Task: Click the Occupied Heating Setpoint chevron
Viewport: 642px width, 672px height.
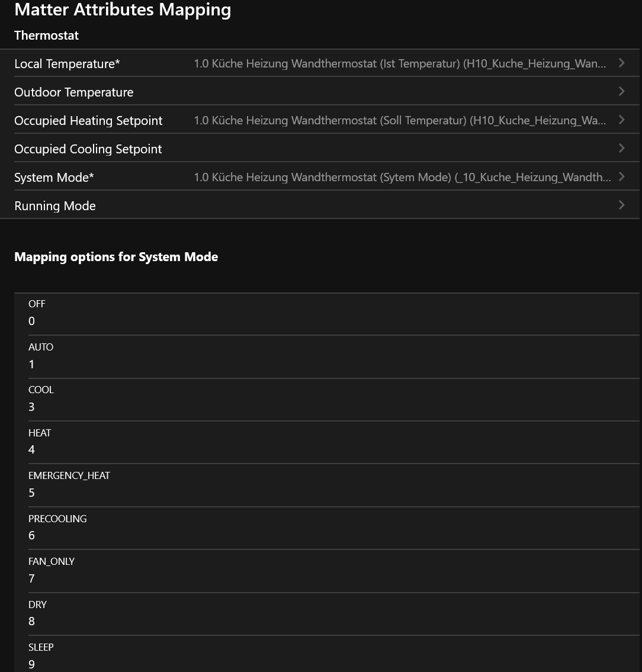Action: pos(621,120)
